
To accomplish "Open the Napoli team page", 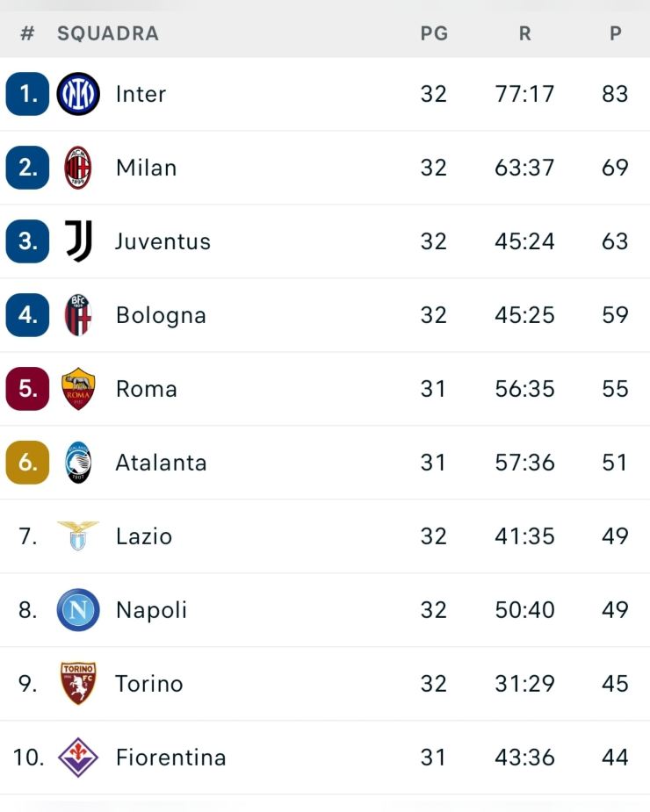I will (151, 610).
